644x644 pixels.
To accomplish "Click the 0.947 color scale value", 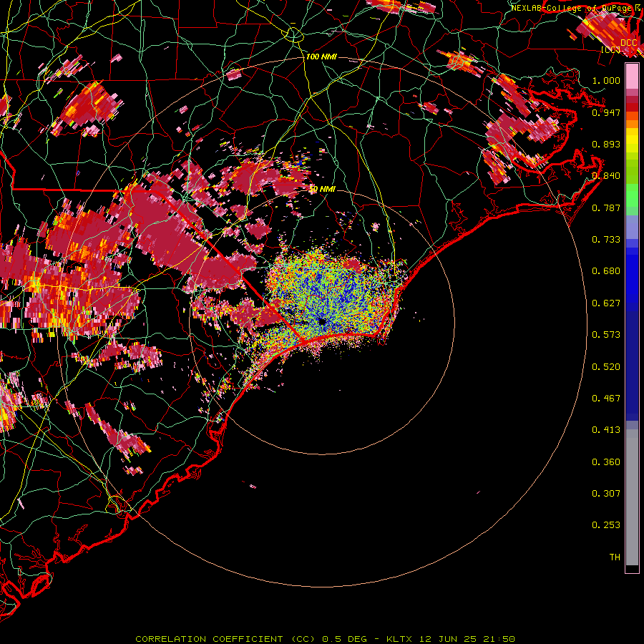I will coord(606,112).
